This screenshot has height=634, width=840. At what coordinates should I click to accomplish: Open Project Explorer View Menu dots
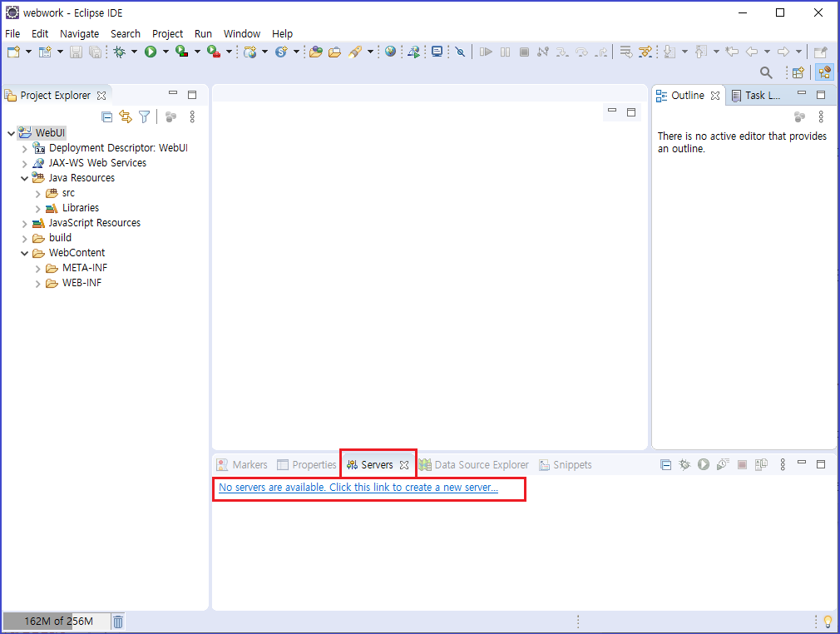pyautogui.click(x=192, y=116)
